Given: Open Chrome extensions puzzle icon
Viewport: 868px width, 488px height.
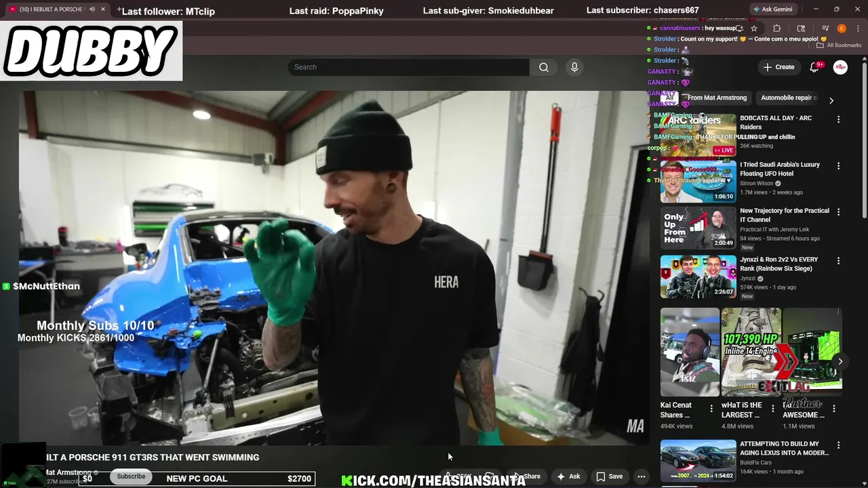Looking at the screenshot, I should pyautogui.click(x=777, y=28).
